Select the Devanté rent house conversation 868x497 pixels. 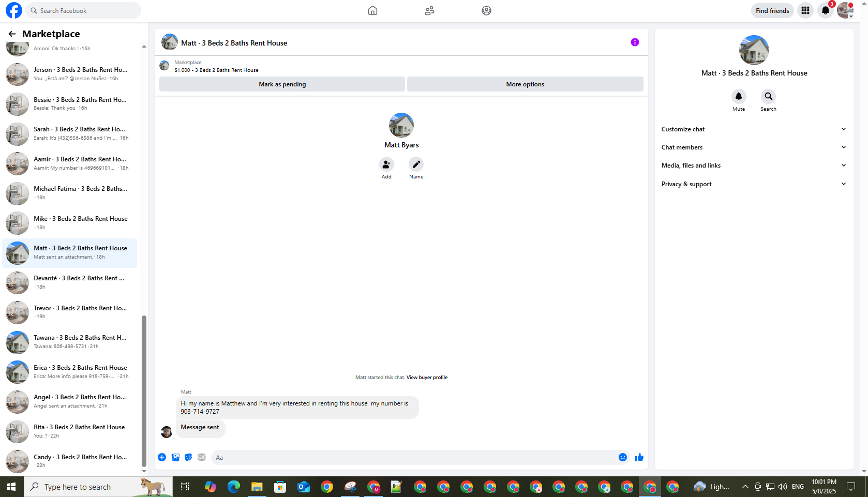pyautogui.click(x=70, y=282)
